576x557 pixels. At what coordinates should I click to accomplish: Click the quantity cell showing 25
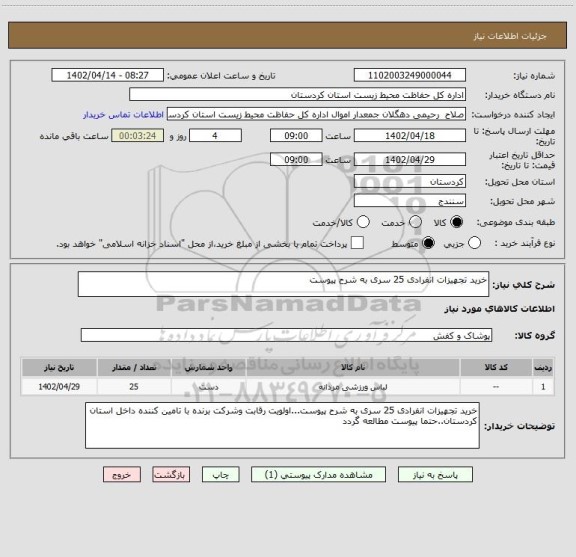tap(134, 387)
